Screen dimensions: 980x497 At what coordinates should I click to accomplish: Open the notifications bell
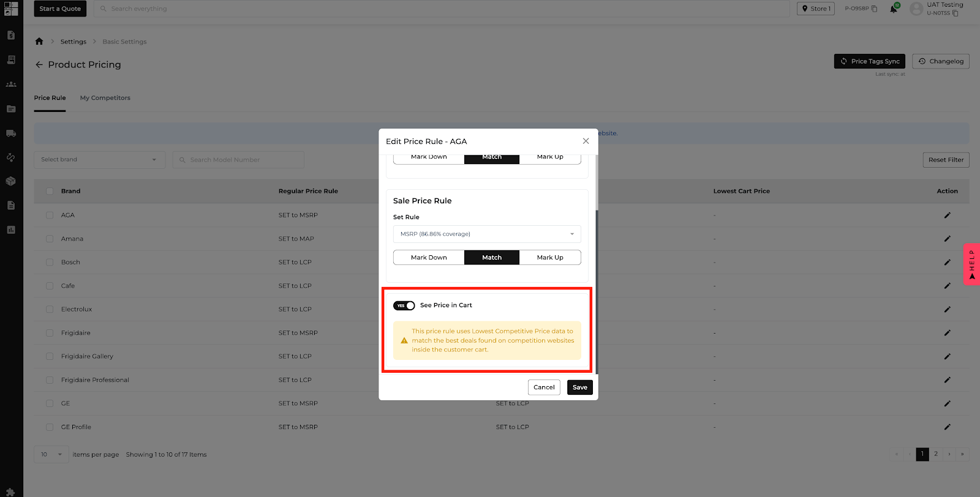(x=894, y=9)
